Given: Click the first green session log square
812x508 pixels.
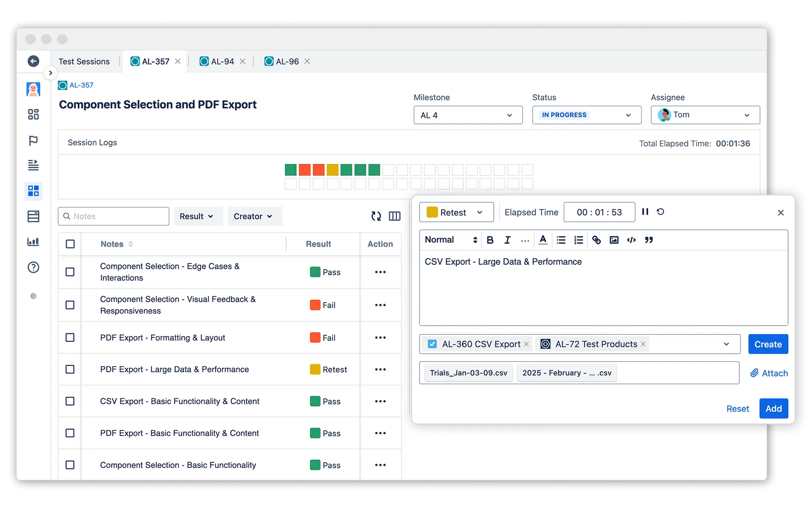Looking at the screenshot, I should (x=290, y=170).
